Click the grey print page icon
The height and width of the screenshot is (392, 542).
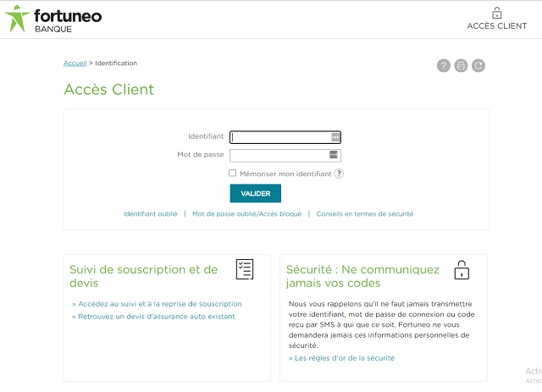coord(461,66)
